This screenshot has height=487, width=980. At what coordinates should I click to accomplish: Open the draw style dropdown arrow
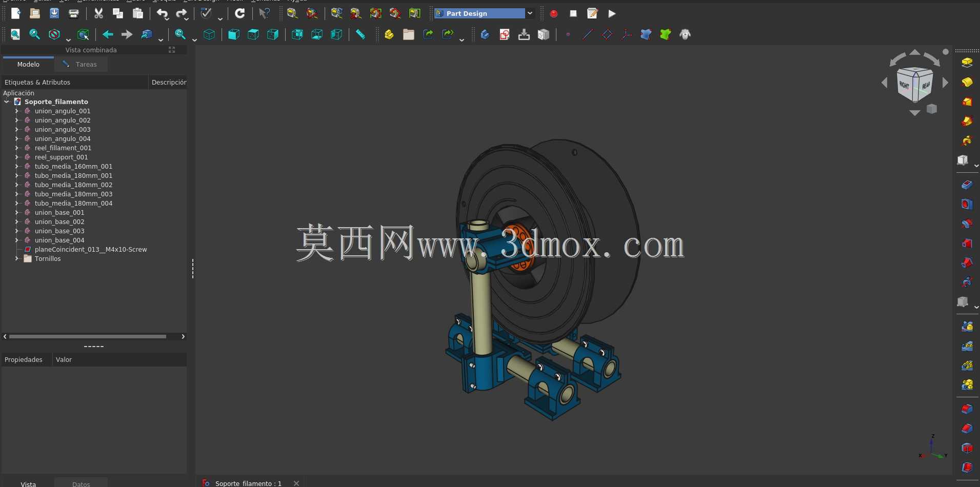pyautogui.click(x=68, y=39)
